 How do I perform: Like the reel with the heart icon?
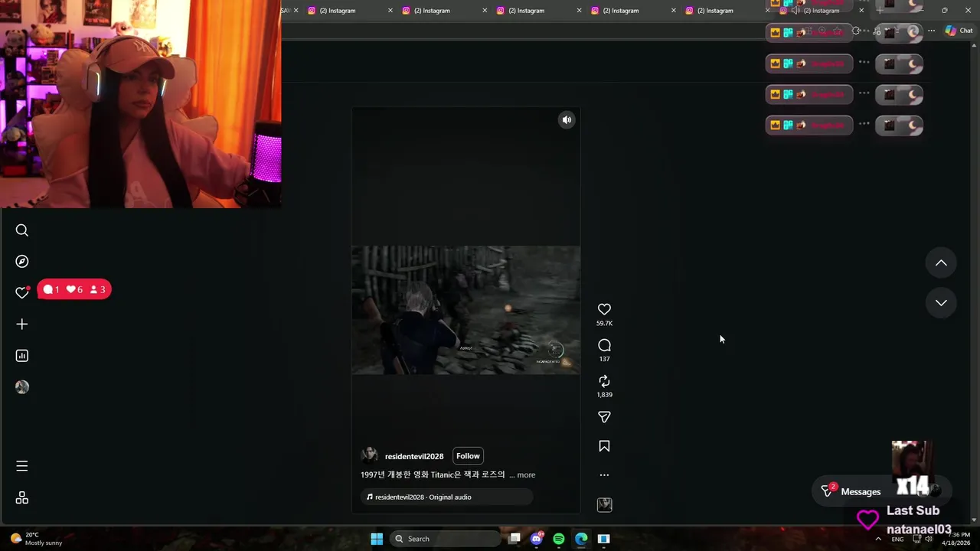[604, 309]
